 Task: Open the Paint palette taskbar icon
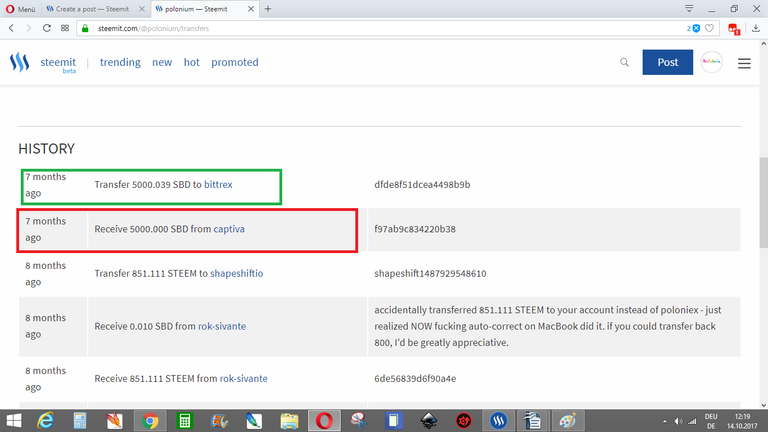tap(568, 421)
